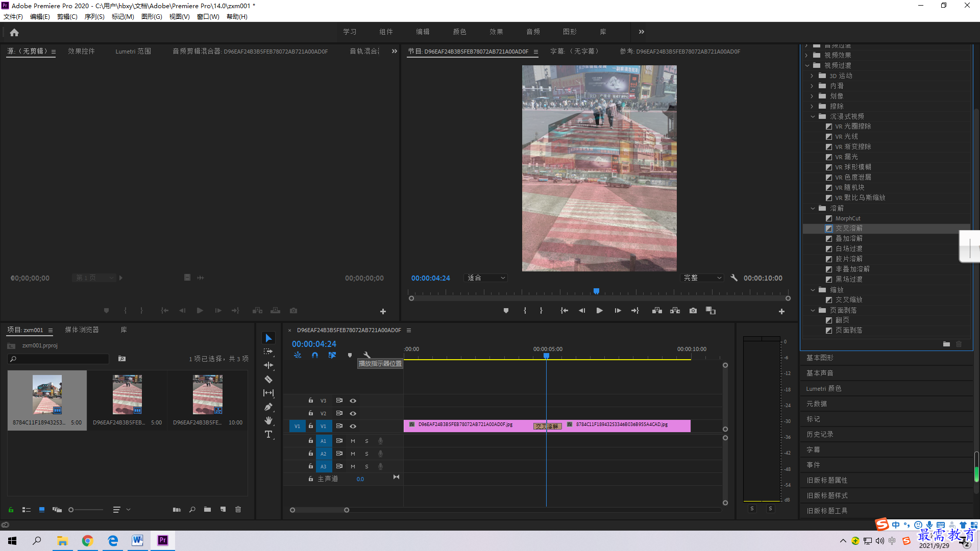Collapse the 页面剥落 folder
The image size is (980, 551).
coord(813,310)
